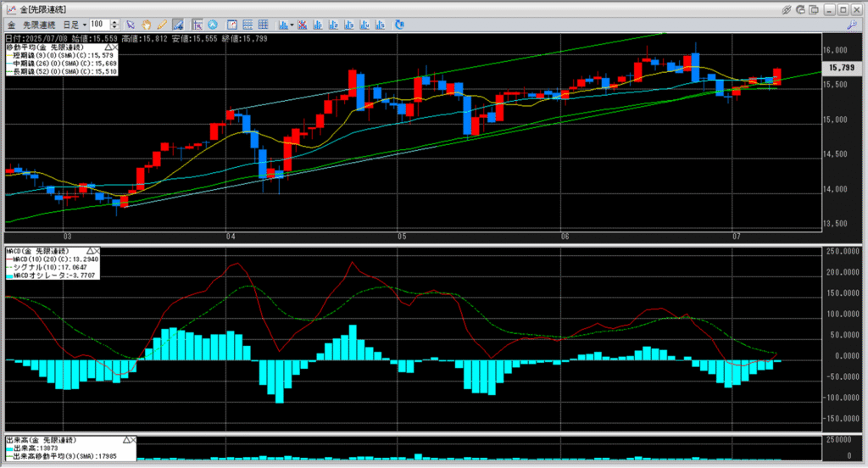Toggle the crosshair cursor tool
Viewport: 868px width, 468px height.
click(197, 25)
